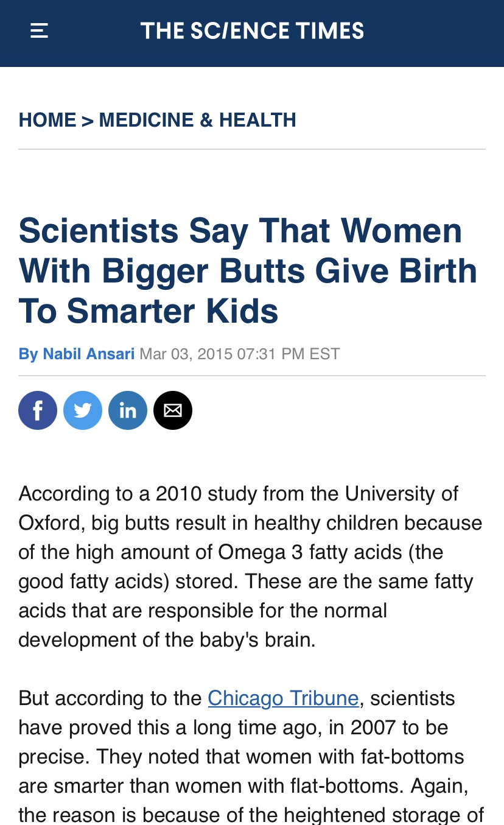Click the article headline about smarter kids
Screen dimensions: 504x825
pos(248,271)
